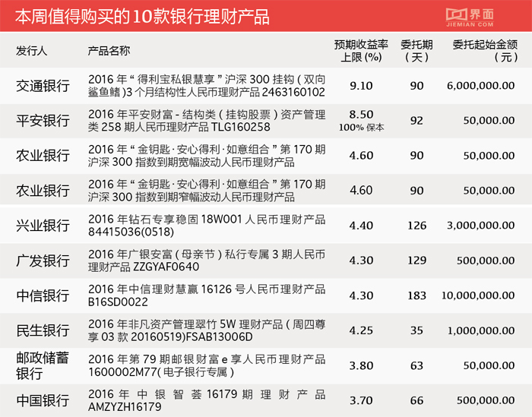Select term value 129

[416, 261]
